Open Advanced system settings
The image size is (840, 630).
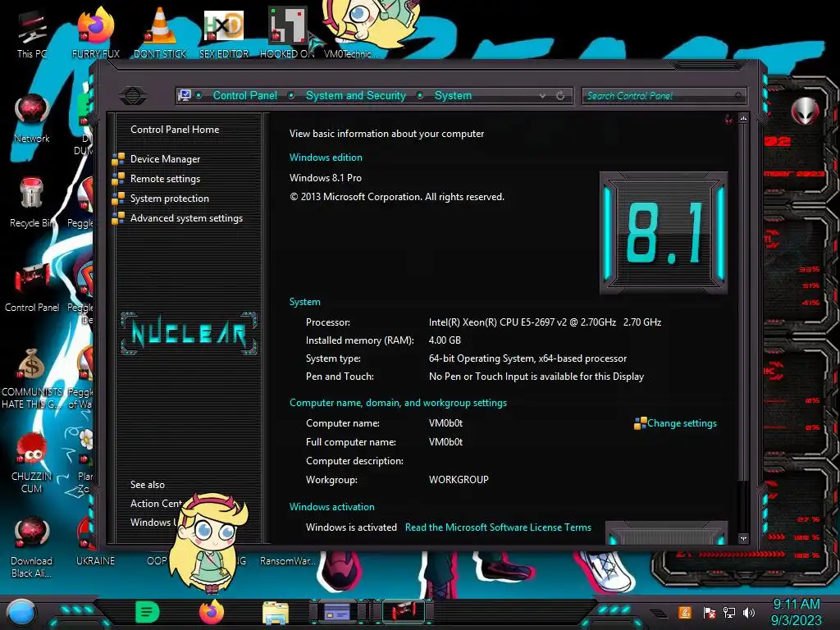186,218
